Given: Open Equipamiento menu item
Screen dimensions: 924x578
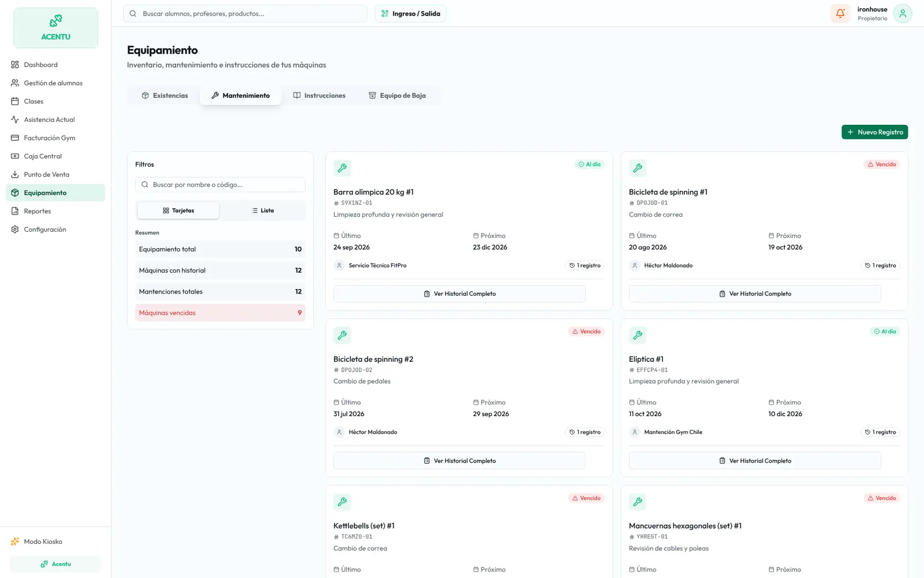Looking at the screenshot, I should pos(55,193).
